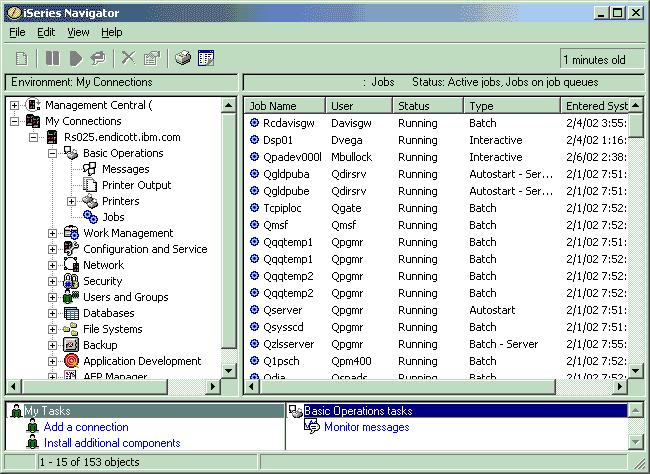Viewport: 650px width, 474px height.
Task: Click Install additional components link
Action: click(x=112, y=443)
